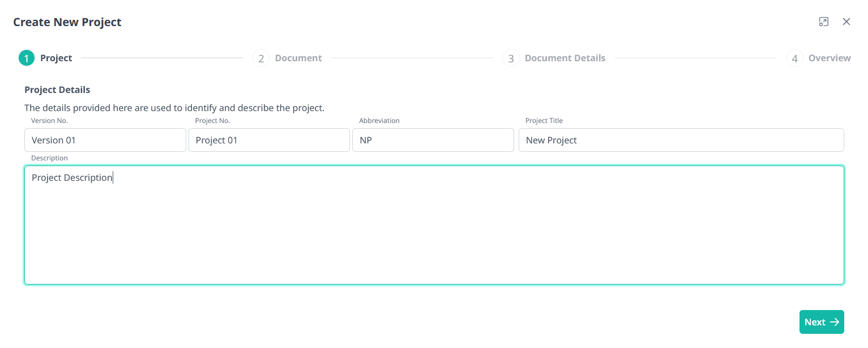The image size is (868, 348).
Task: Click the arrow icon on Next button
Action: [x=834, y=322]
